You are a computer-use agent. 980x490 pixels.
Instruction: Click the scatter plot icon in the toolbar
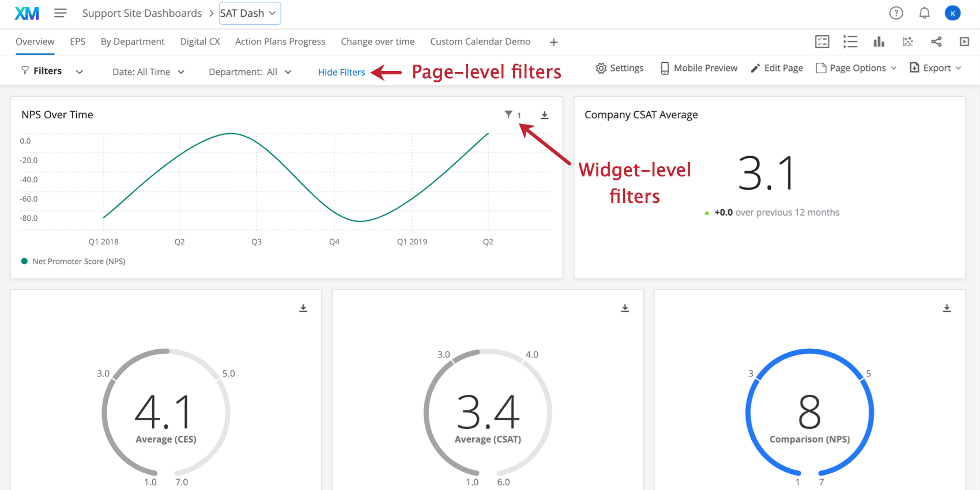[x=908, y=42]
